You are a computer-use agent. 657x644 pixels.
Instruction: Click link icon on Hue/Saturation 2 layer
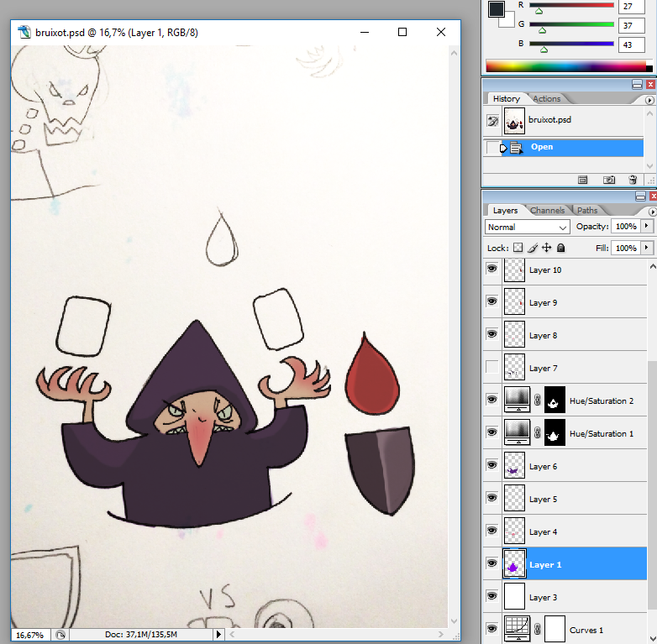(537, 401)
